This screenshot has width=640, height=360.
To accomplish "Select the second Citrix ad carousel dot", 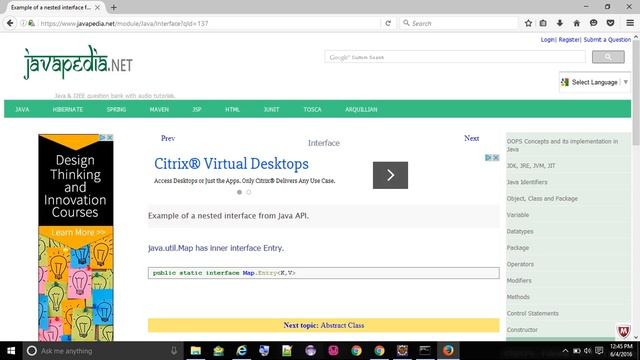I will (x=249, y=192).
